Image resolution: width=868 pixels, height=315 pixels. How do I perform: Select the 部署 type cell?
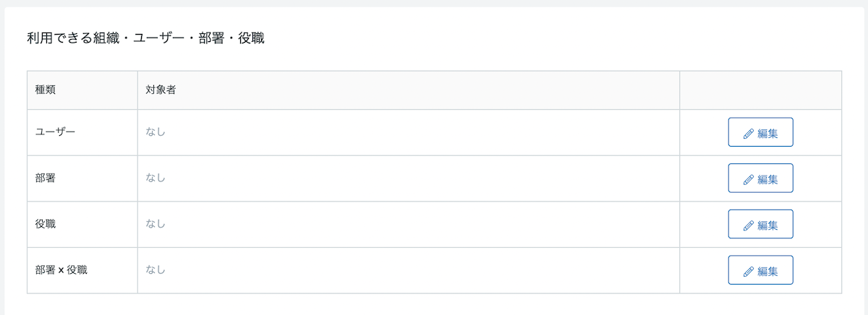click(82, 178)
